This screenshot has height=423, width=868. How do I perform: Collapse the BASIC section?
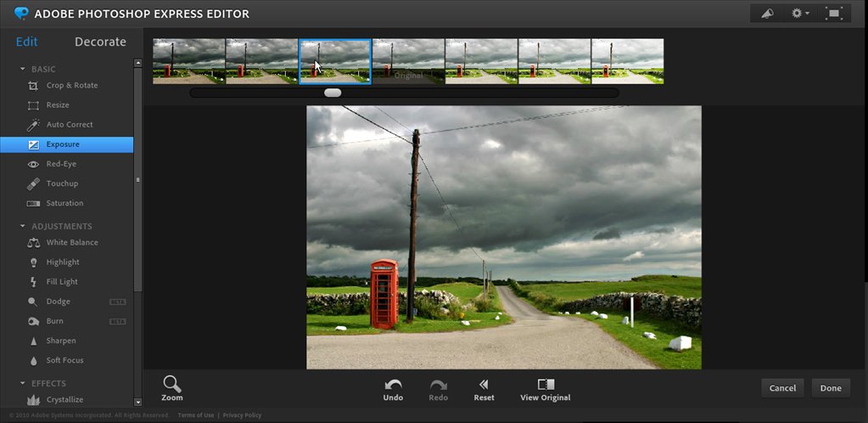pyautogui.click(x=23, y=69)
